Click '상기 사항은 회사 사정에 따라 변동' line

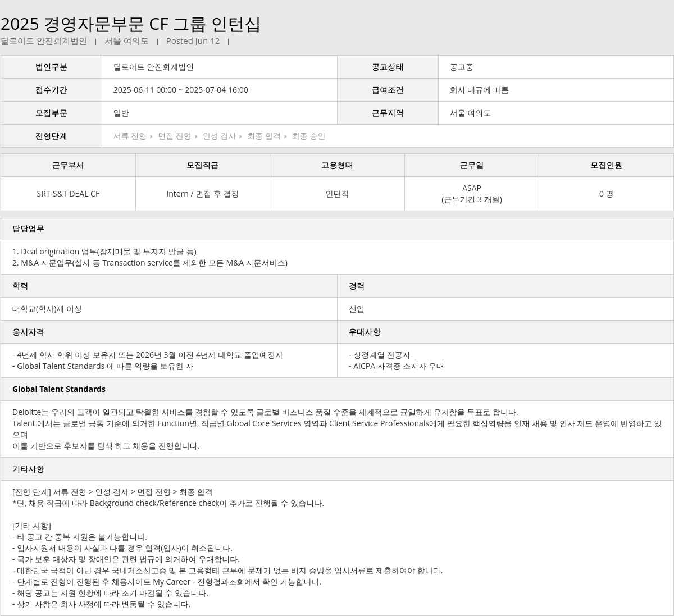click(102, 604)
